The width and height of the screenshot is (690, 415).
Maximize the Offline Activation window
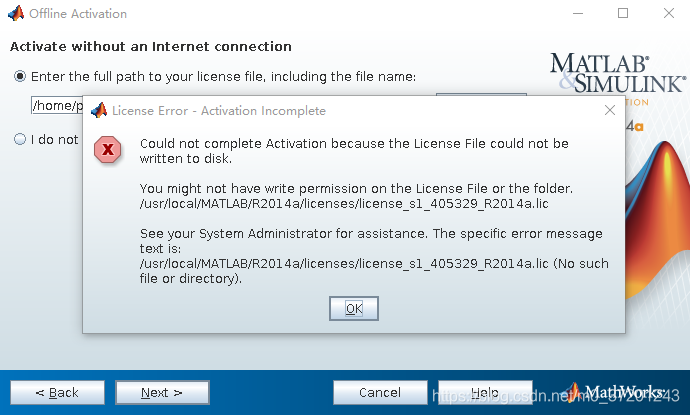coord(623,14)
